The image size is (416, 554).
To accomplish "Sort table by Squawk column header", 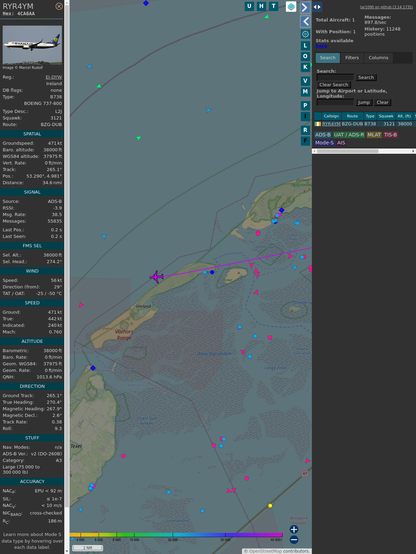I will pyautogui.click(x=386, y=116).
